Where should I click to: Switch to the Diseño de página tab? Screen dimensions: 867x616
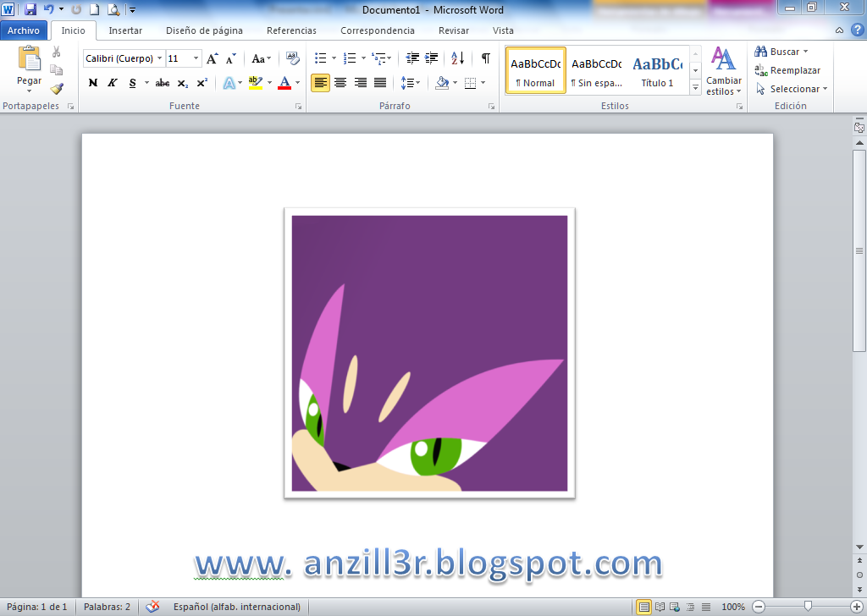[x=204, y=30]
